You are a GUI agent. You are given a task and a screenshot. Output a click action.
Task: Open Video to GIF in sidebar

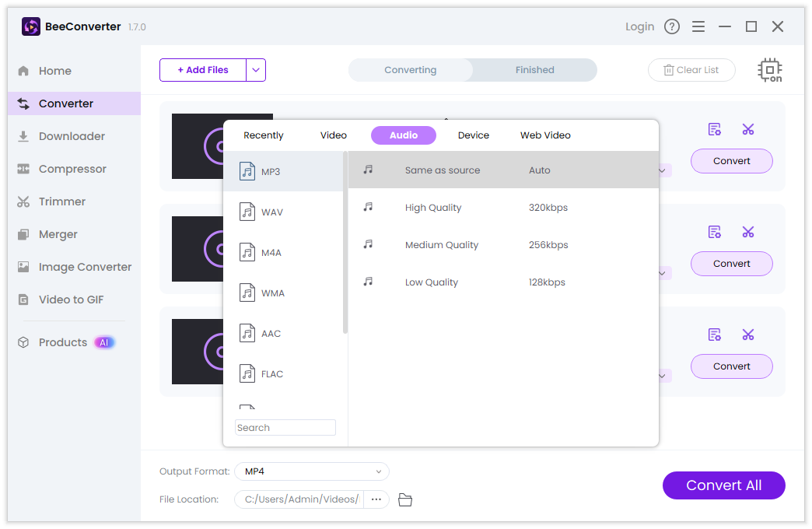pos(71,300)
